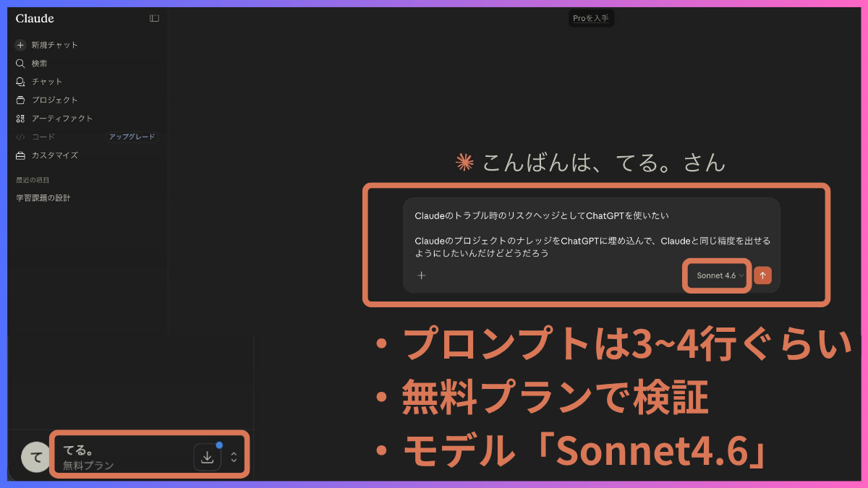The width and height of the screenshot is (868, 488).
Task: Click the search magnifier icon
Action: click(20, 64)
